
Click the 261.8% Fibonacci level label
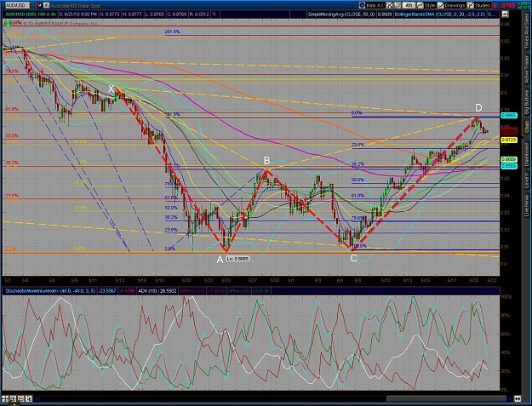pyautogui.click(x=172, y=31)
